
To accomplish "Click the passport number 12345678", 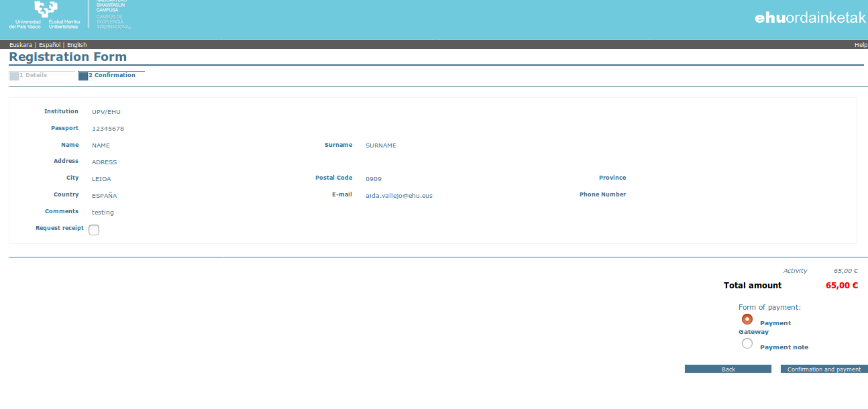I will point(108,129).
